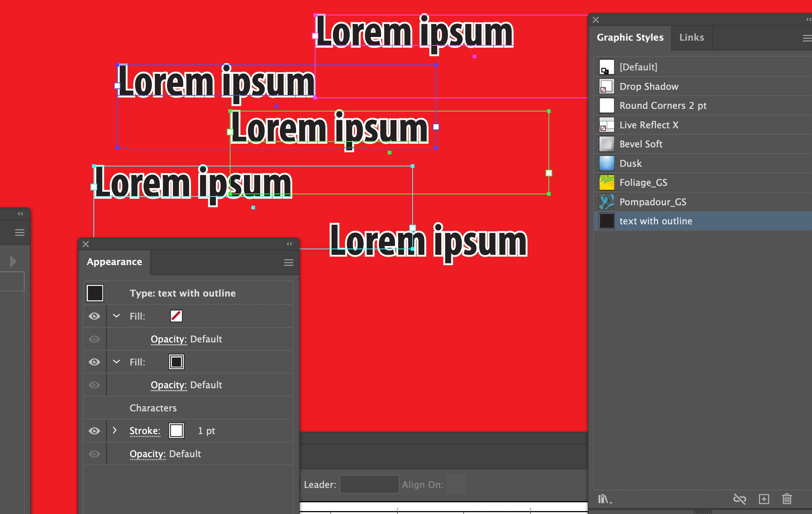Viewport: 812px width, 514px height.
Task: Click play triangle in left panel
Action: pyautogui.click(x=13, y=261)
